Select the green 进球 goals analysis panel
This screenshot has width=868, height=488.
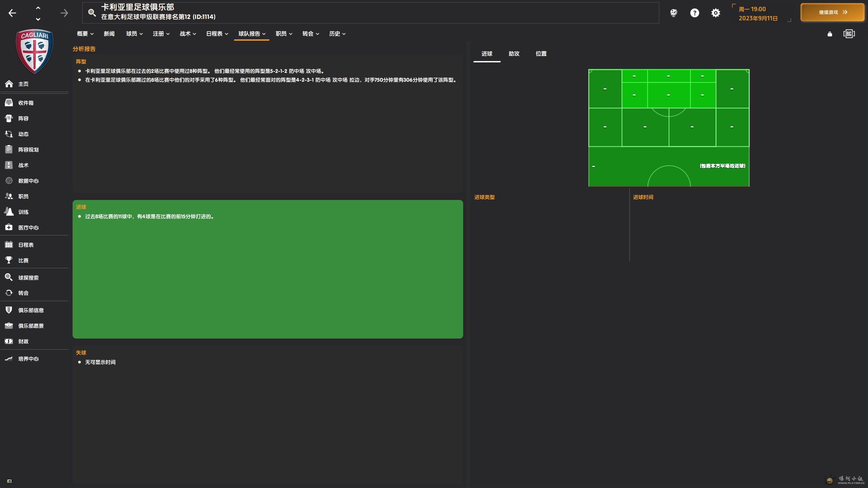[268, 269]
